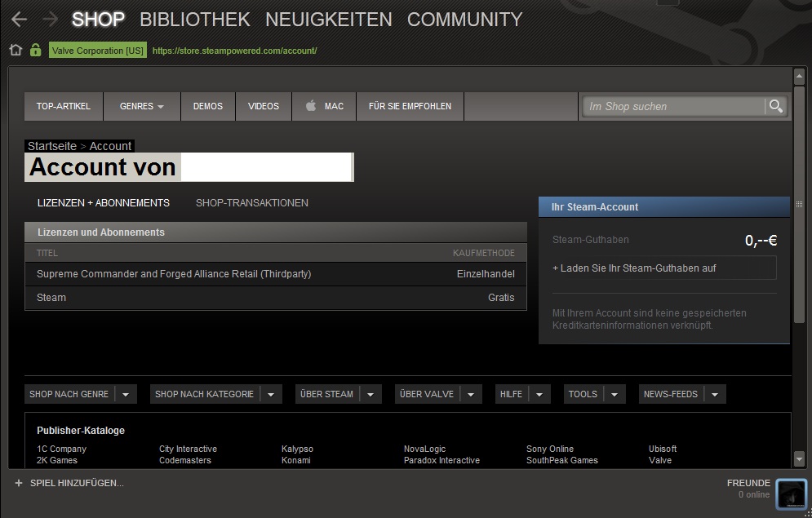Expand the Über Steam dropdown arrow
This screenshot has height=518, width=812.
click(371, 394)
